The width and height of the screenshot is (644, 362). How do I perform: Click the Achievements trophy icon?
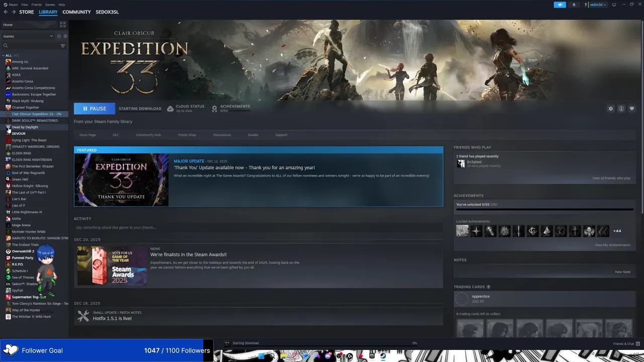click(215, 109)
